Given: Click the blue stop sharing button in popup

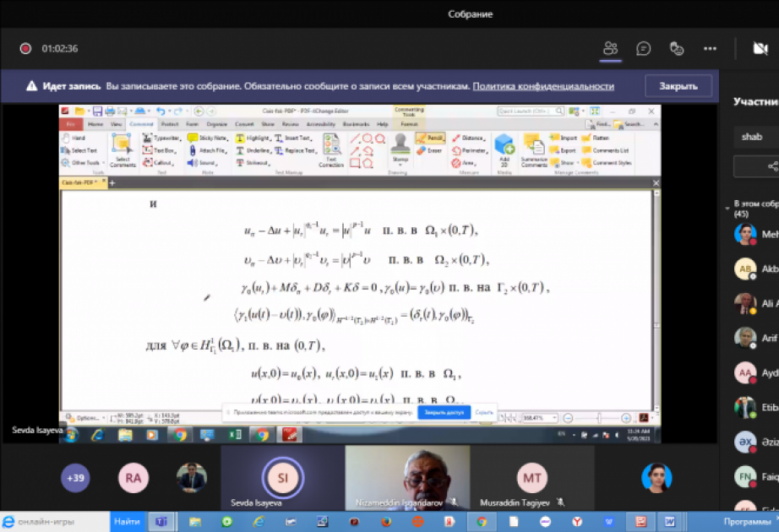Looking at the screenshot, I should click(x=444, y=412).
